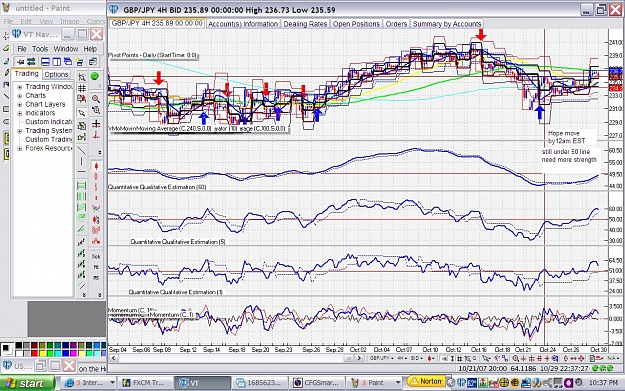Click the Norton warning tray button
625x391 pixels.
[426, 381]
